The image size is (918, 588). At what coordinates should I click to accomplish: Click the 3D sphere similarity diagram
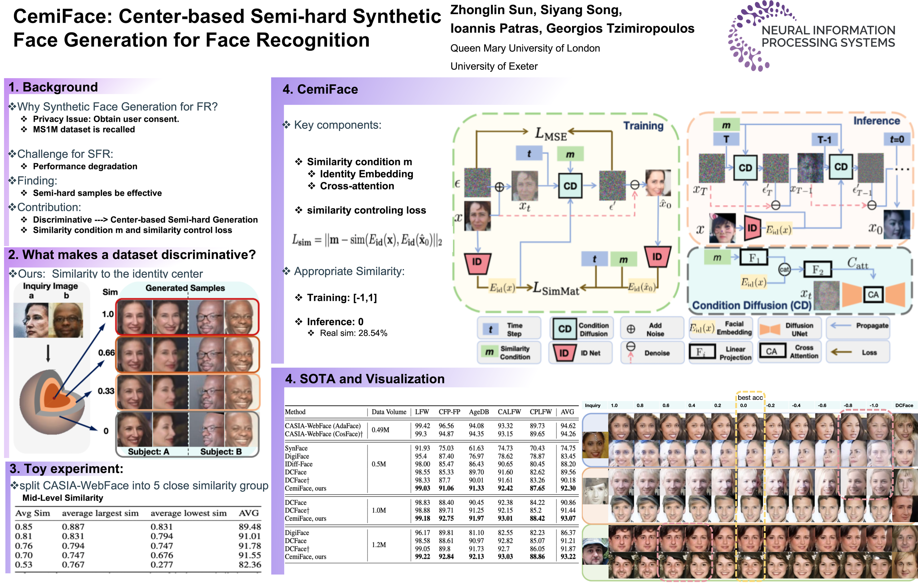coord(53,402)
